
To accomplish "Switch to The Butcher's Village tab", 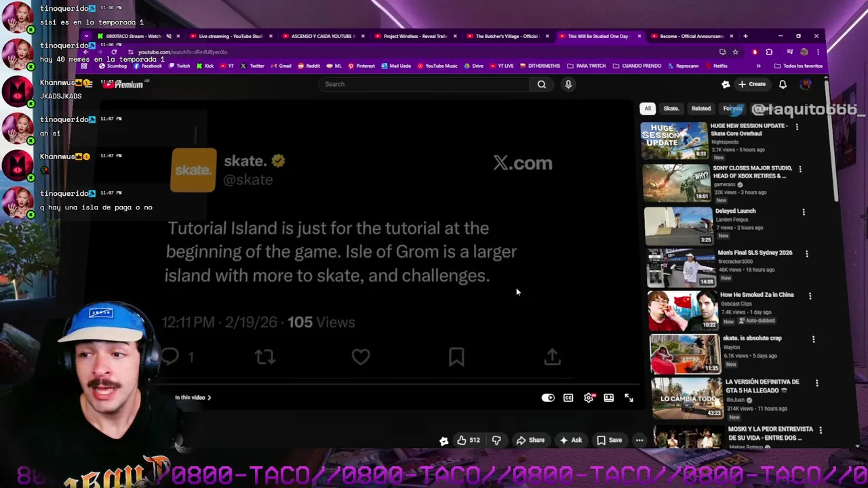I will click(506, 36).
